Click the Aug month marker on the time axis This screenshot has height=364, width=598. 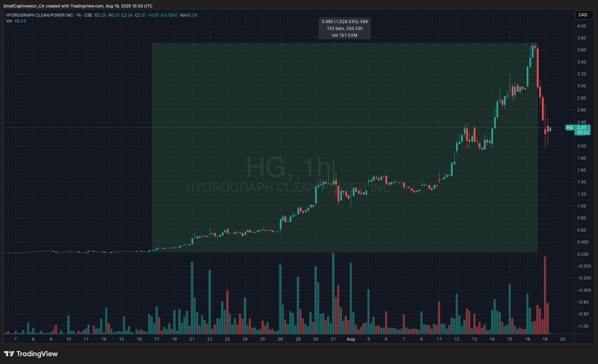click(x=351, y=339)
